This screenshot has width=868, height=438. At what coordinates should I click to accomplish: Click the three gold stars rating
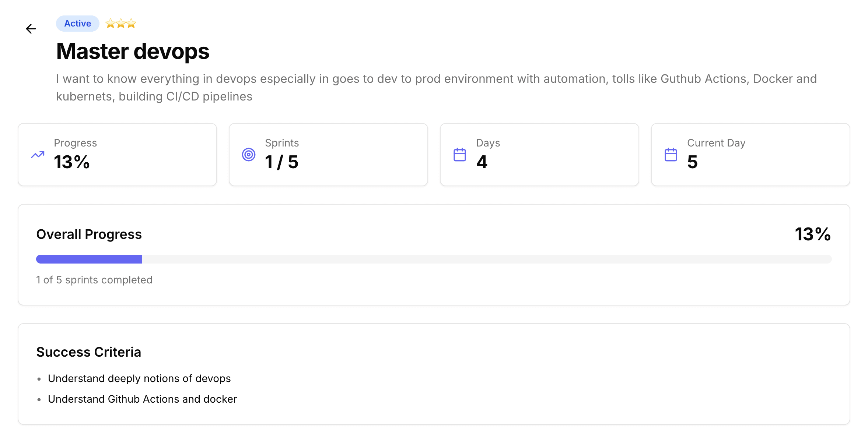point(121,24)
